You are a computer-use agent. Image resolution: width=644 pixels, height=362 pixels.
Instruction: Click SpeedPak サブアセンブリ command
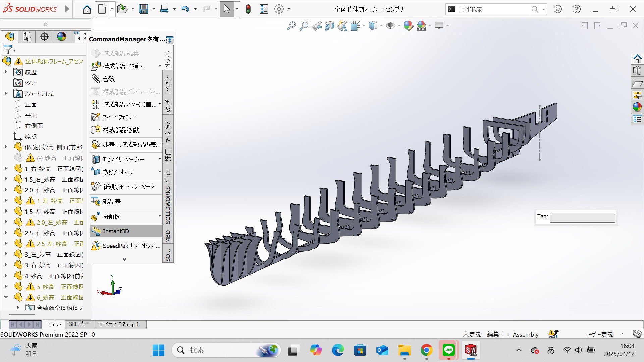coord(126,246)
